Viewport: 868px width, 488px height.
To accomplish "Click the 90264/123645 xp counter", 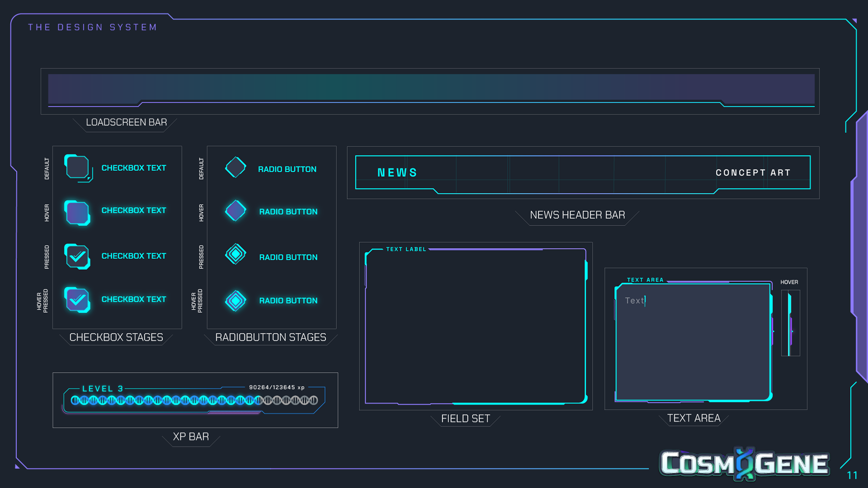I will pos(277,387).
